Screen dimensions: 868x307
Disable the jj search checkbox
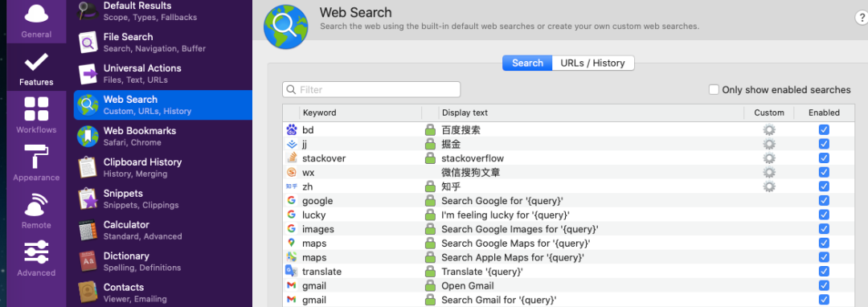(x=825, y=145)
